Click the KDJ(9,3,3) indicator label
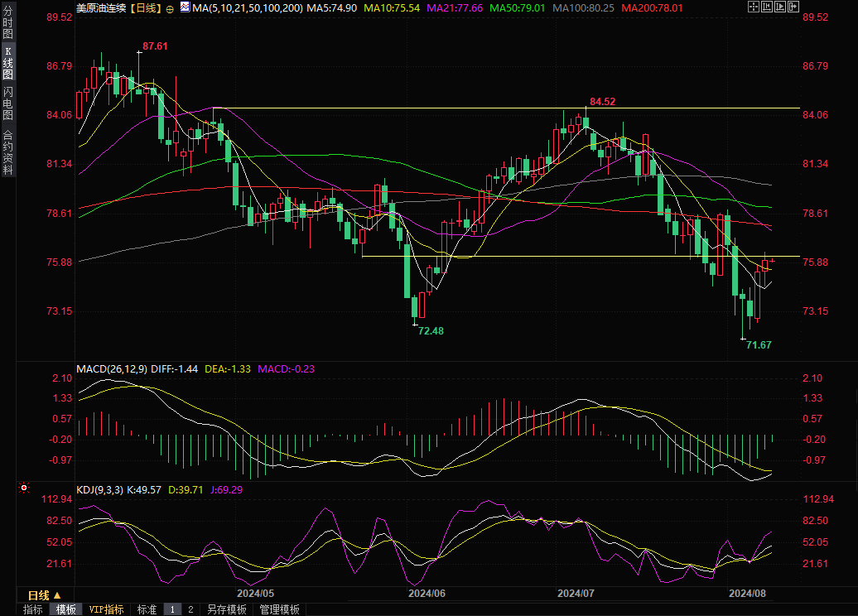 99,490
